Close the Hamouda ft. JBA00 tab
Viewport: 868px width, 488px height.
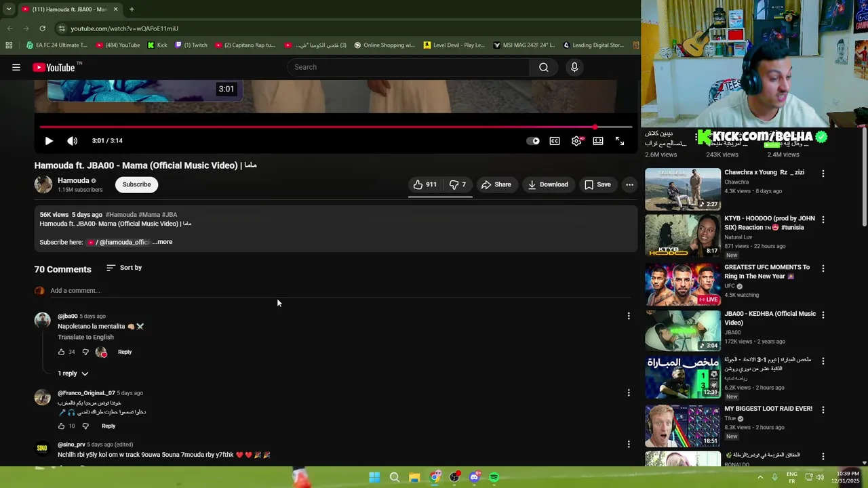click(115, 9)
